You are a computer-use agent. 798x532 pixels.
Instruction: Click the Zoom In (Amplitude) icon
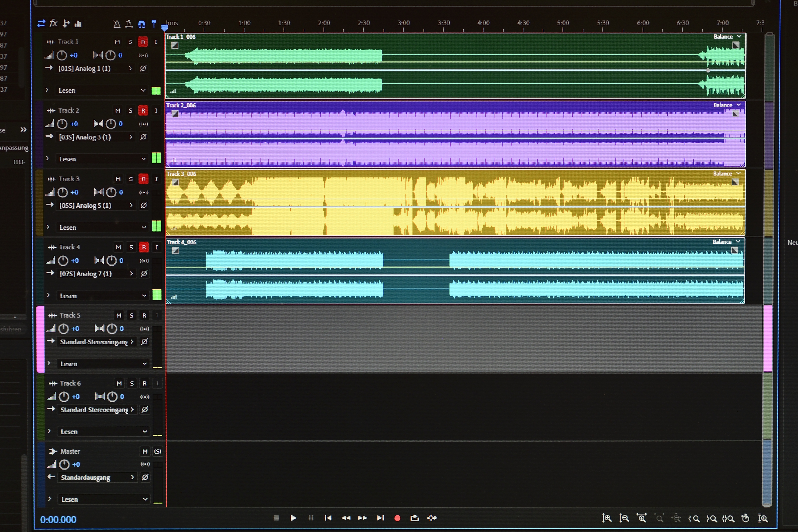click(607, 518)
